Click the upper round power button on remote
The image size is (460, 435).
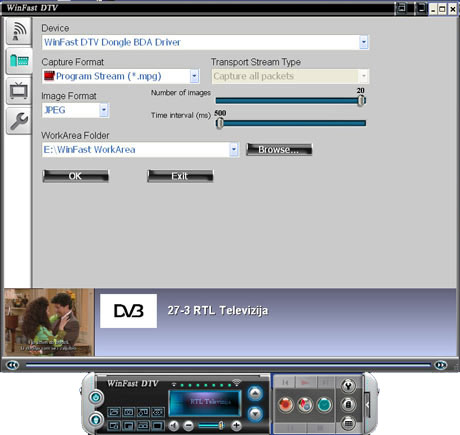[96, 397]
